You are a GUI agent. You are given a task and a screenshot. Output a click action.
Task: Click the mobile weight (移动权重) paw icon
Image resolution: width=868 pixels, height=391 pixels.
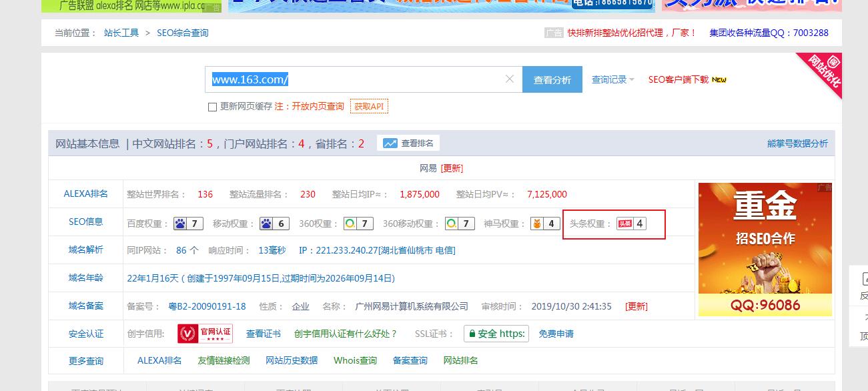[x=266, y=224]
